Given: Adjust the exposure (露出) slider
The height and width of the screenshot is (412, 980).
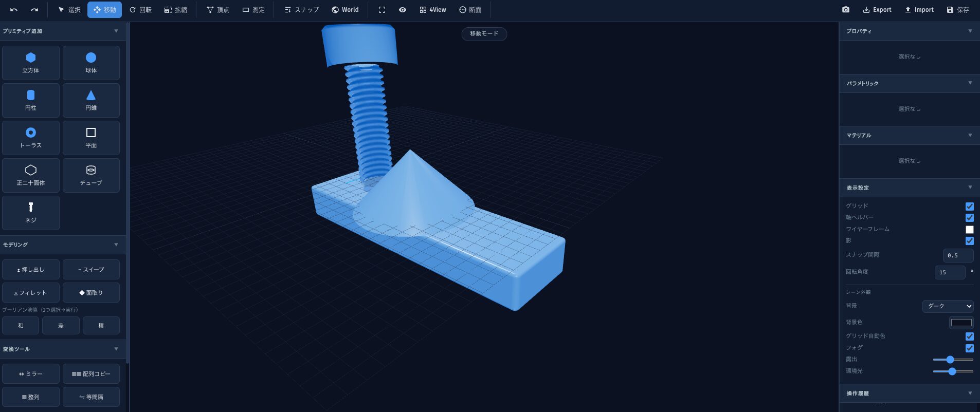Looking at the screenshot, I should (950, 360).
